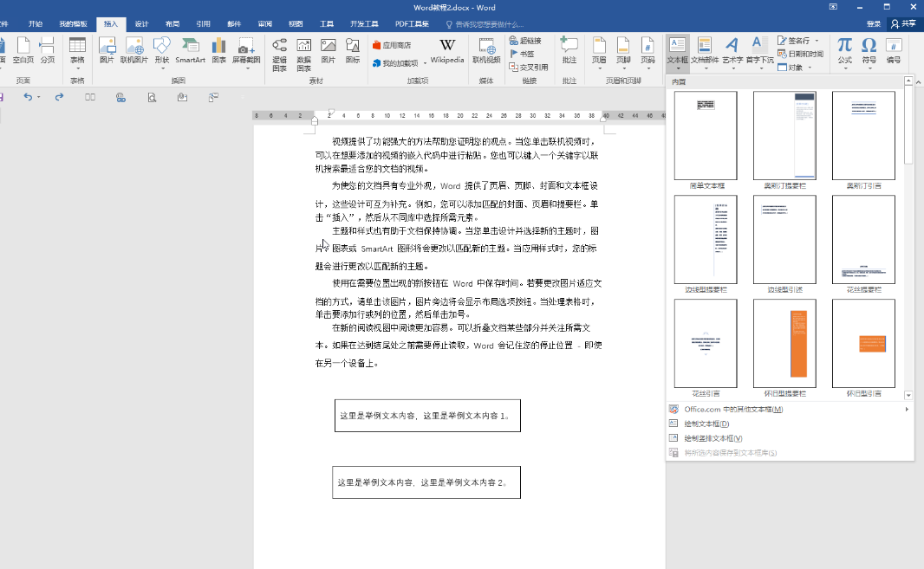Click the undo arrow in quick access toolbar
The image size is (924, 569).
pyautogui.click(x=28, y=97)
